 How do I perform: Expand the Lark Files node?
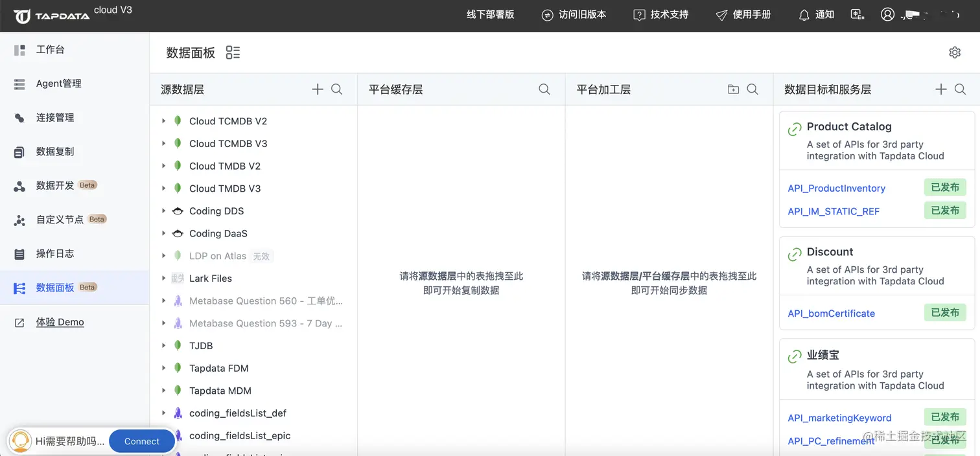pyautogui.click(x=163, y=279)
